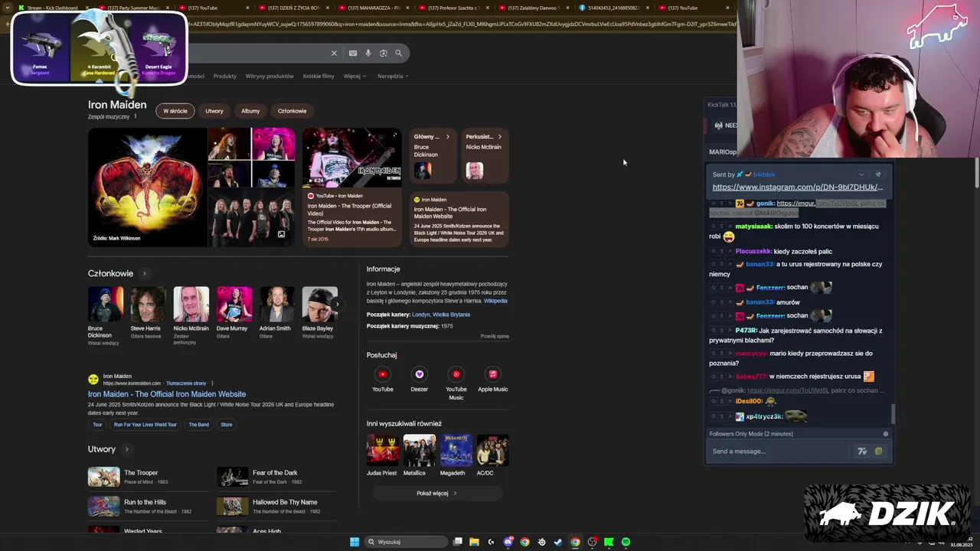Open the emote picker in chat input

pos(878,452)
